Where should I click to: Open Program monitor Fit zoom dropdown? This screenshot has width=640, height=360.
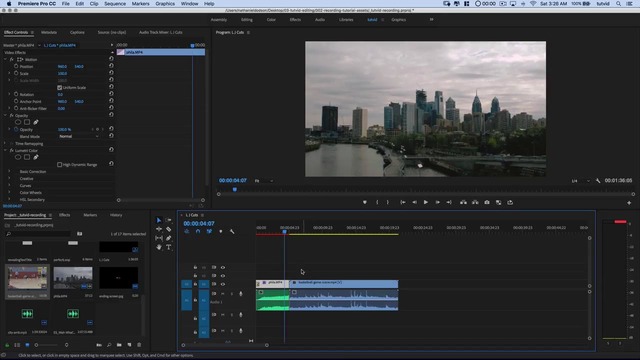coord(264,181)
